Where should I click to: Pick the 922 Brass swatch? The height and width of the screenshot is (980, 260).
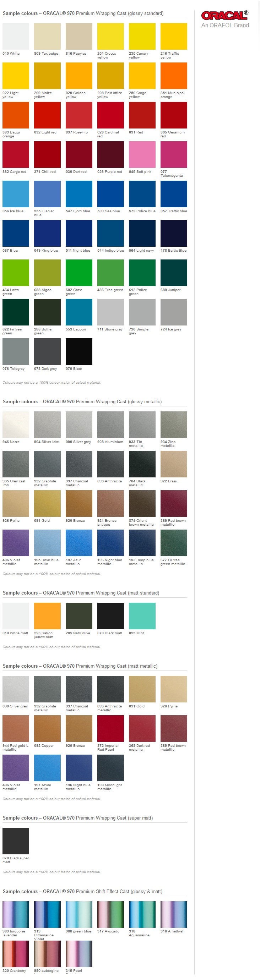click(174, 465)
